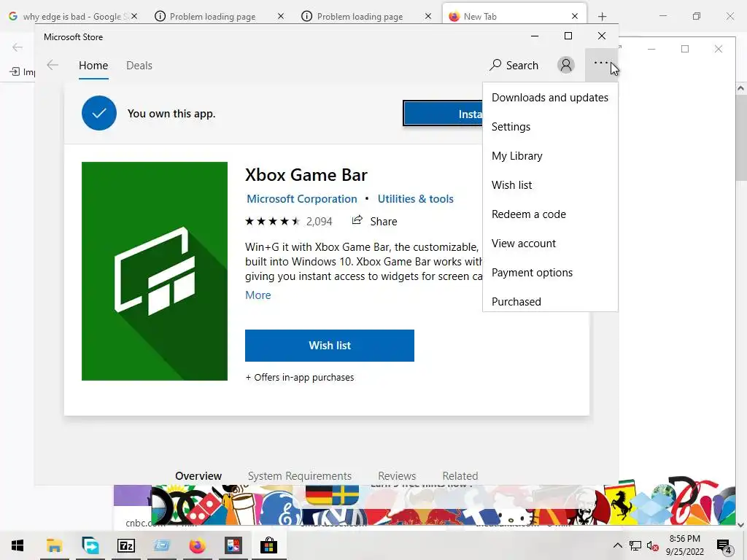This screenshot has width=747, height=560.
Task: Click the '+ Offers in-app purchases' text
Action: pos(300,377)
